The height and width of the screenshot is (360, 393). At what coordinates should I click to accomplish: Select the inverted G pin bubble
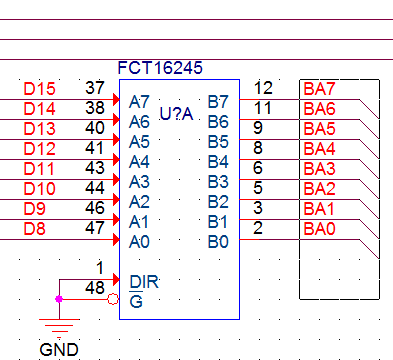113,299
